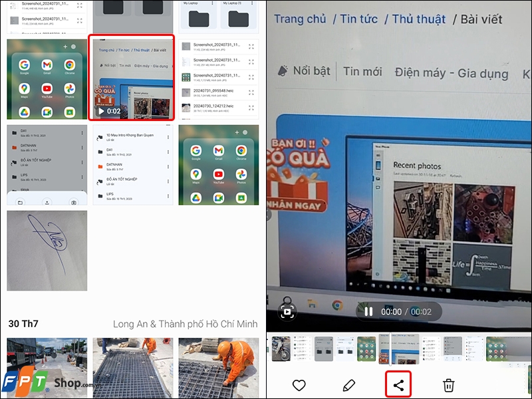Open the rebar grid photo in middle
The height and width of the screenshot is (399, 532).
point(132,368)
